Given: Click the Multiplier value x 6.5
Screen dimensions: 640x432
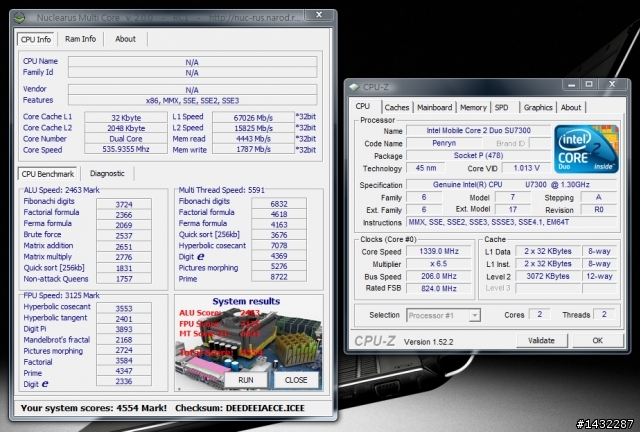Looking at the screenshot, I should point(439,264).
